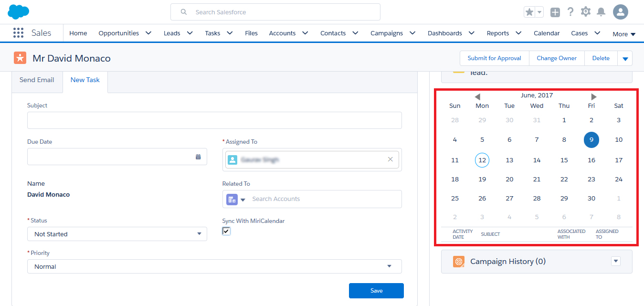Click the Favorites star icon

pos(529,12)
